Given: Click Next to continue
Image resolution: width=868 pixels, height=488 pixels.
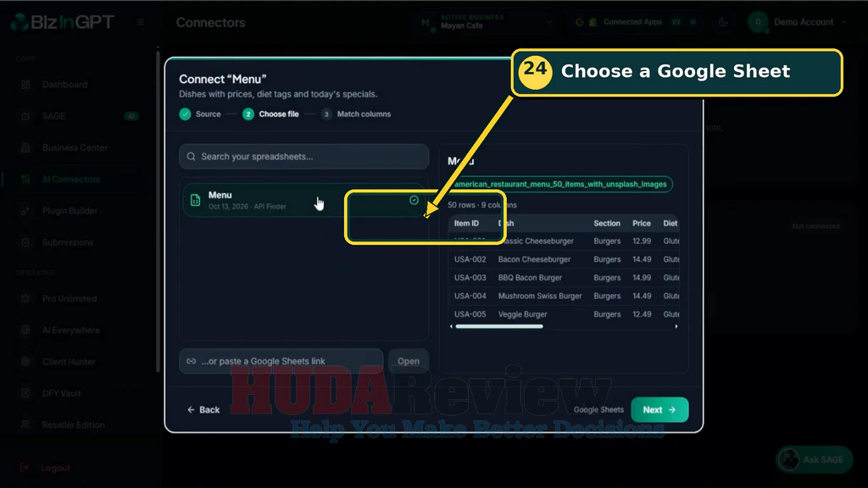Looking at the screenshot, I should 659,410.
